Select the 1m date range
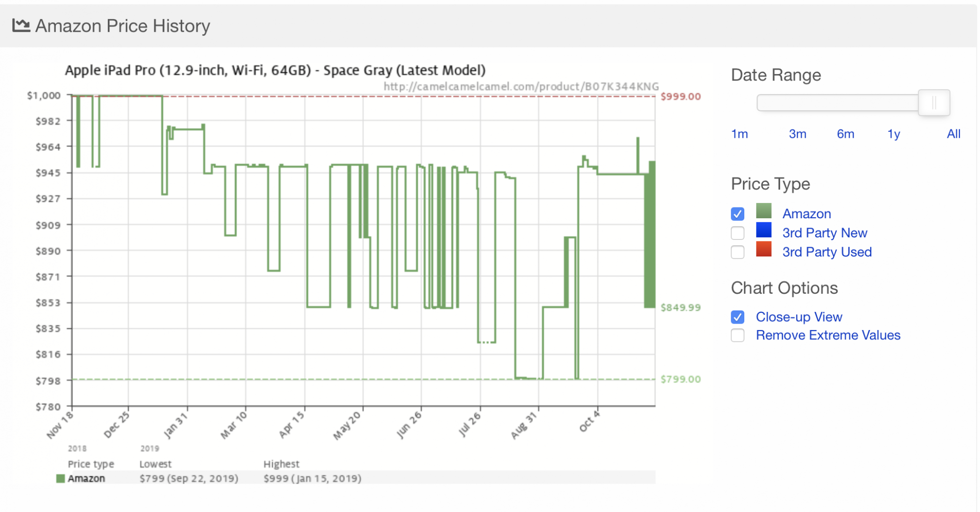Screen dimensions: 980x512 pyautogui.click(x=739, y=134)
